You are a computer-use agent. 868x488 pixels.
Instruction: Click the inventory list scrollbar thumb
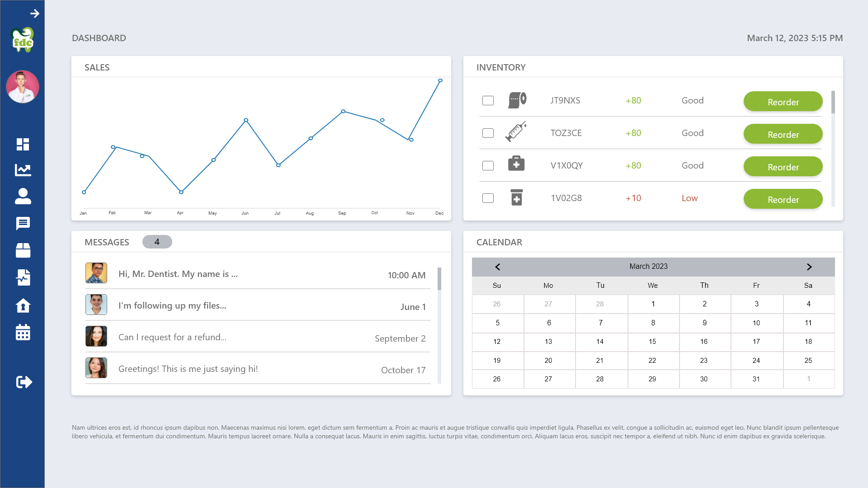[x=833, y=102]
